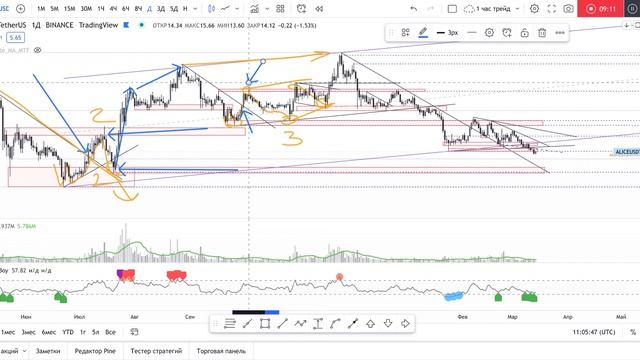Toggle percent scale button at bottom right
This screenshot has width=640, height=360.
coord(633,332)
